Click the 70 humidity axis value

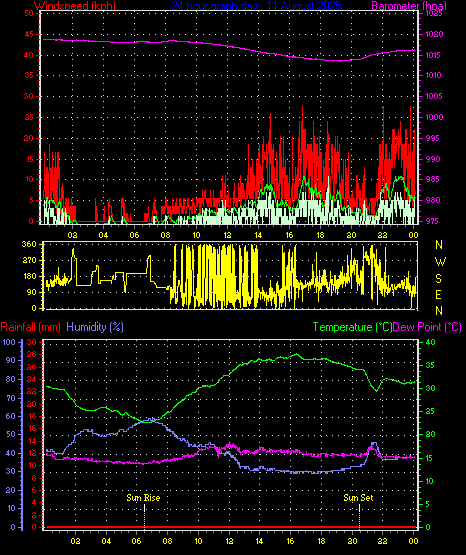click(x=11, y=398)
